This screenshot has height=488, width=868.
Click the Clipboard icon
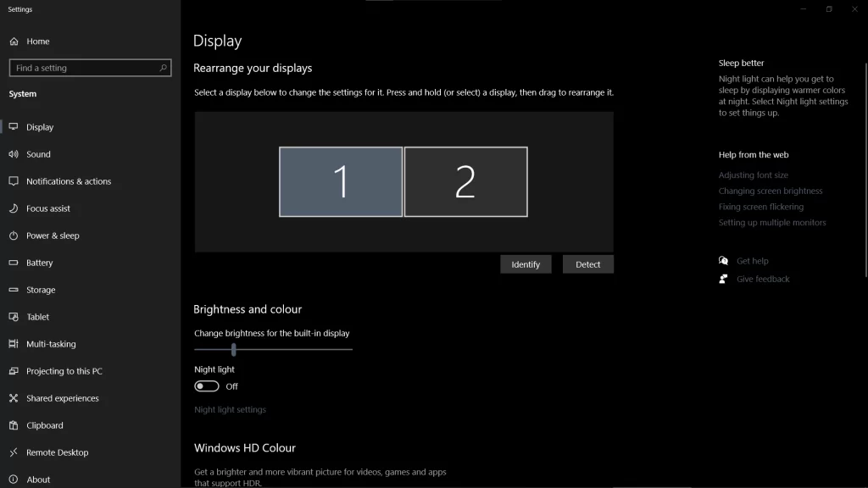(x=14, y=425)
